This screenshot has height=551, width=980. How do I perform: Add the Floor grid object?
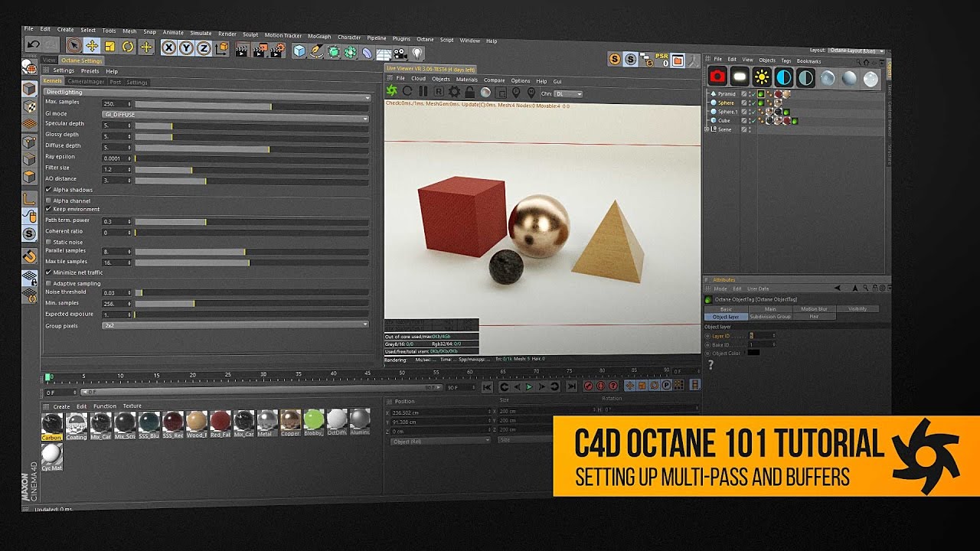pos(384,54)
